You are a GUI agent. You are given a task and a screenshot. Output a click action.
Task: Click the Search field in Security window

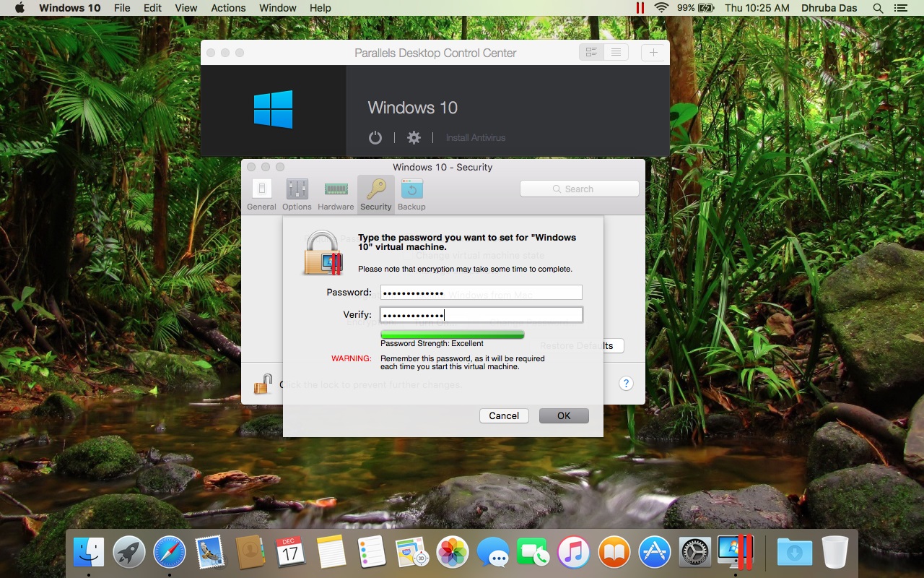pyautogui.click(x=580, y=189)
